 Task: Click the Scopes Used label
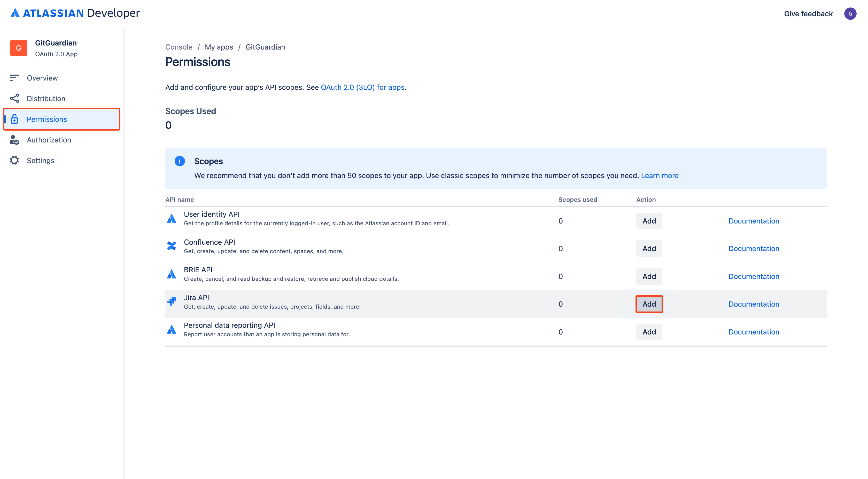click(190, 111)
